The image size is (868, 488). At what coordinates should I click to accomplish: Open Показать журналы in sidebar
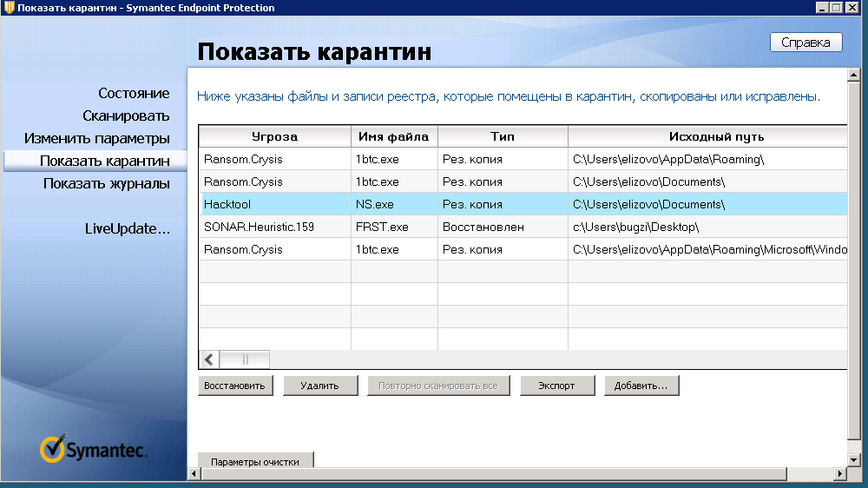click(x=106, y=184)
